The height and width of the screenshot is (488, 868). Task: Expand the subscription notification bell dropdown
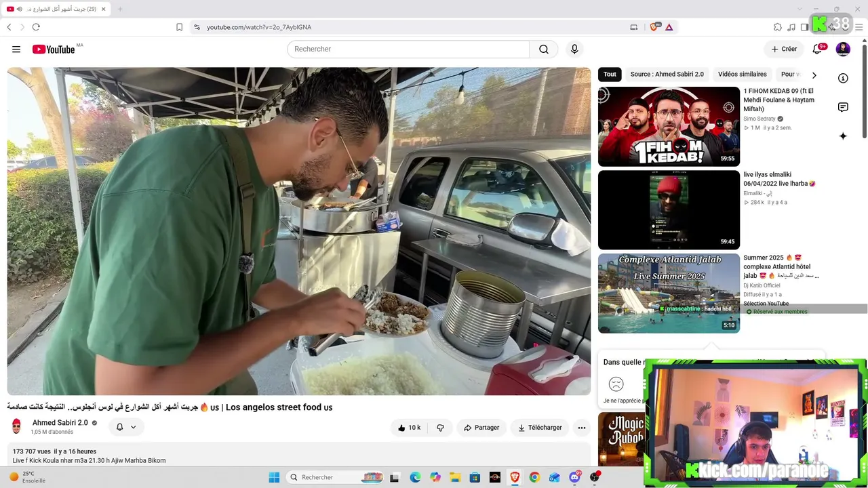click(x=126, y=427)
